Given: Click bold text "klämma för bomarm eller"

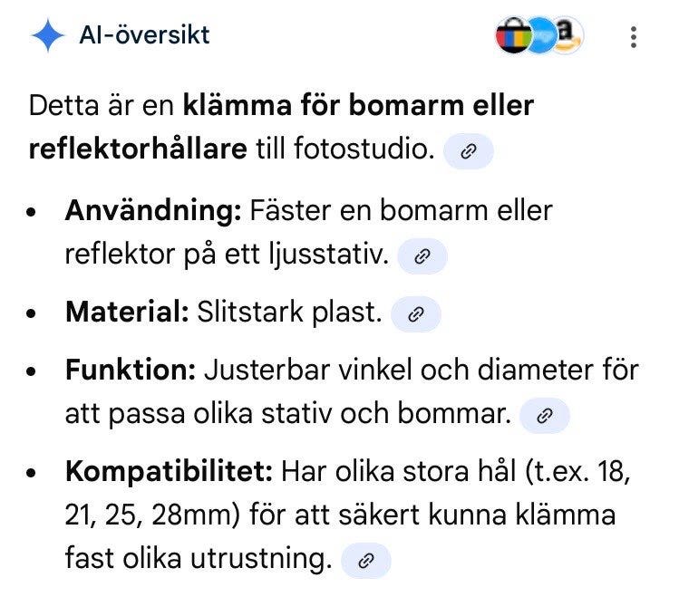Looking at the screenshot, I should tap(357, 106).
